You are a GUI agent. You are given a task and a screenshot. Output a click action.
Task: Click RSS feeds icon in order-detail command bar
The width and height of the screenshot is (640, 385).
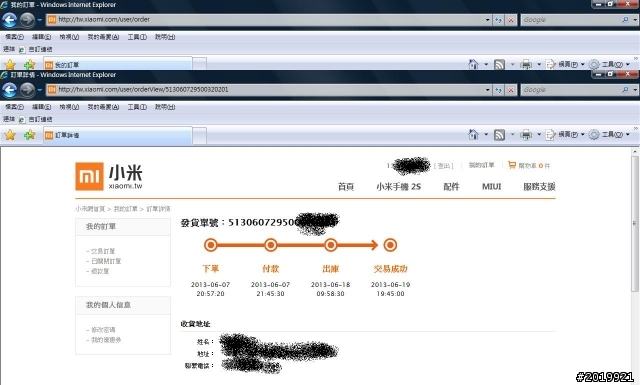(499, 134)
